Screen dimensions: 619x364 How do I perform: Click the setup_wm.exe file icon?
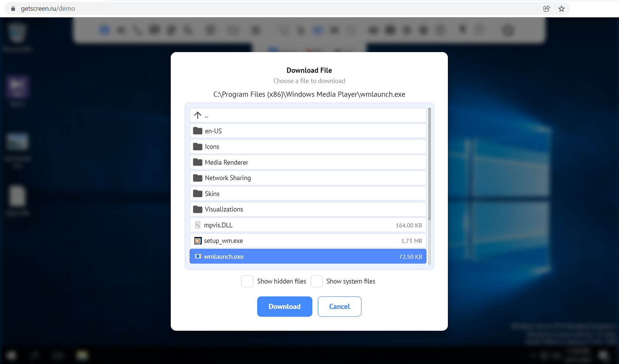198,241
